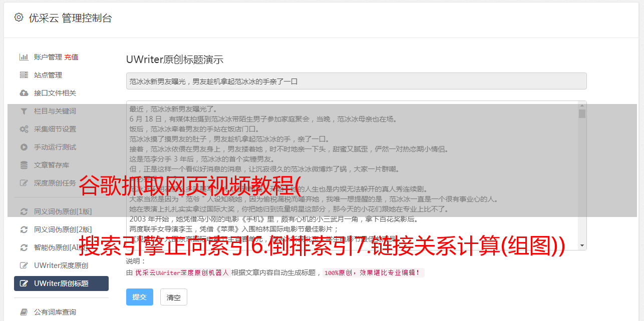Viewport: 644px width, 321px height.
Task: Click the refresh icon beside 同义词伪原创[2版]
Action: [x=24, y=229]
